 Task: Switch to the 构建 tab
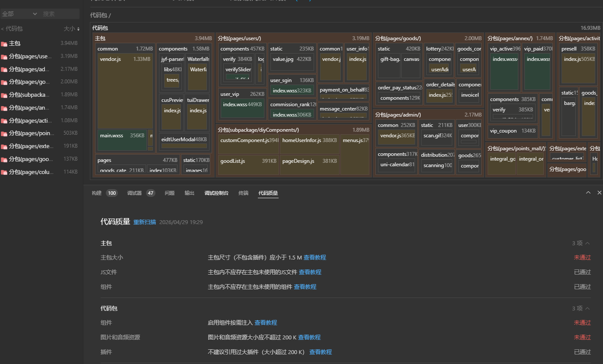tap(97, 193)
